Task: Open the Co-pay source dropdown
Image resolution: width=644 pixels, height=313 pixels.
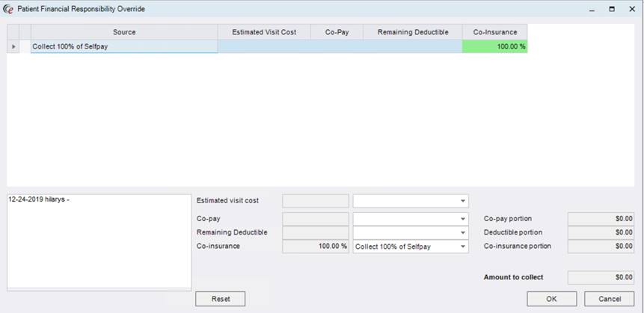Action: [x=463, y=219]
